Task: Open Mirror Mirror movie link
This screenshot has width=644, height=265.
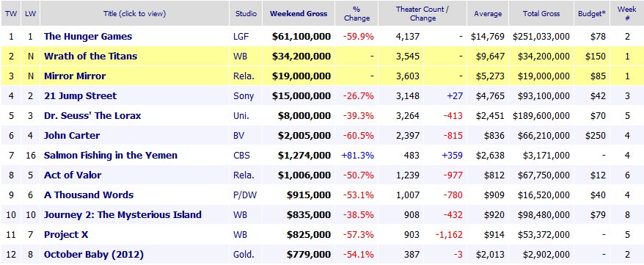Action: point(75,76)
